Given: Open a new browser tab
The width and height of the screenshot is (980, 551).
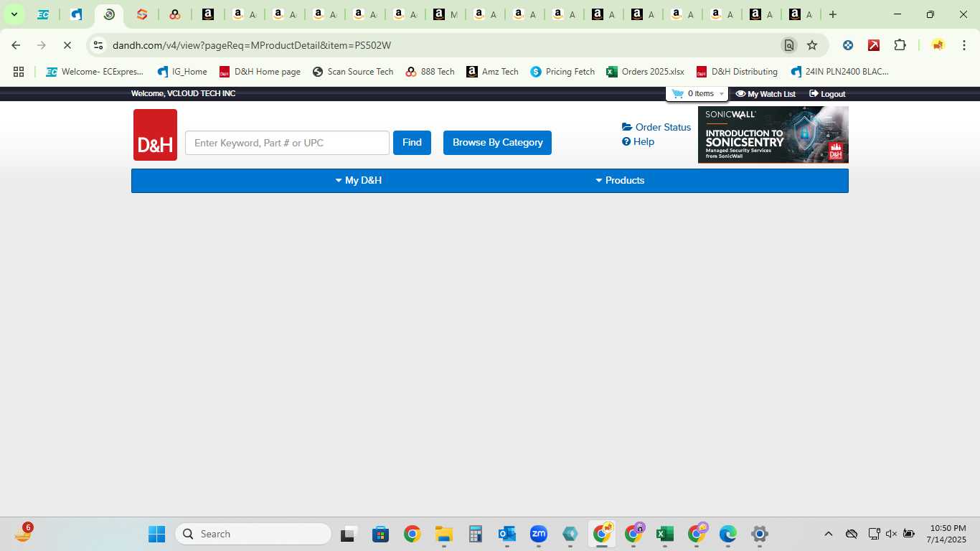Looking at the screenshot, I should pyautogui.click(x=832, y=14).
